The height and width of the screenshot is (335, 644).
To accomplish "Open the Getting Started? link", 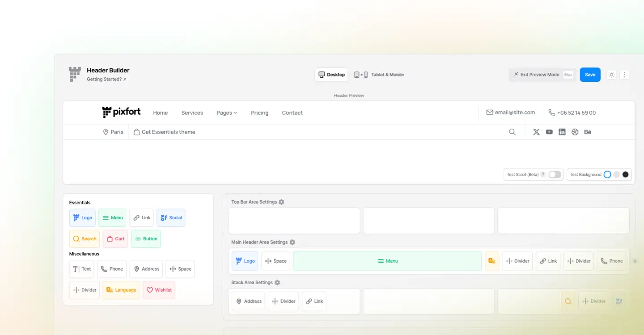I will pos(104,79).
